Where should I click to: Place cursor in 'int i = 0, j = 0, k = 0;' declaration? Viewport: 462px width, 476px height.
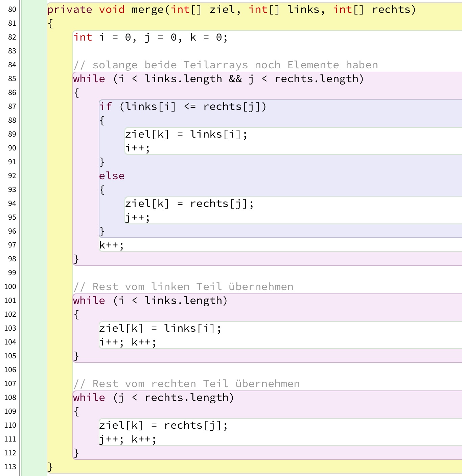tap(151, 37)
